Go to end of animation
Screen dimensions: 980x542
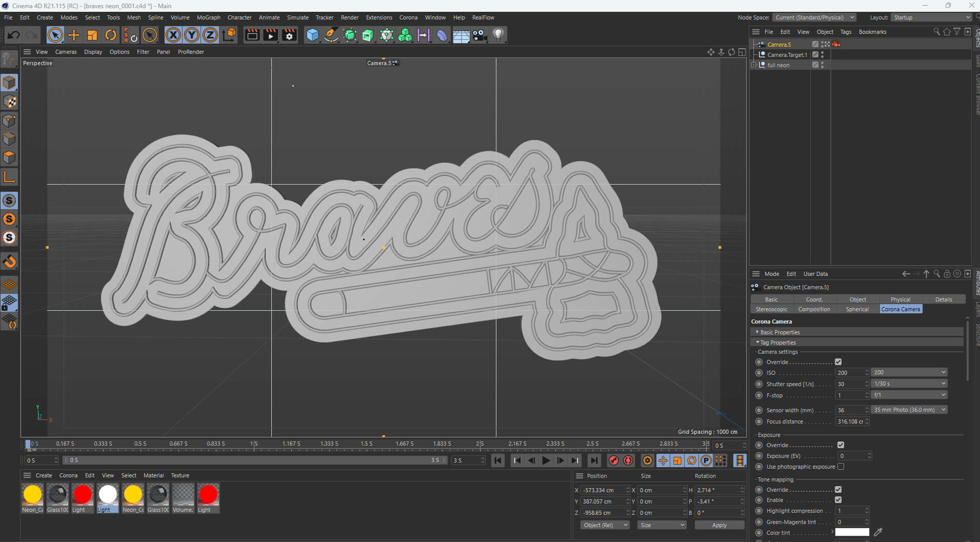[x=594, y=460]
